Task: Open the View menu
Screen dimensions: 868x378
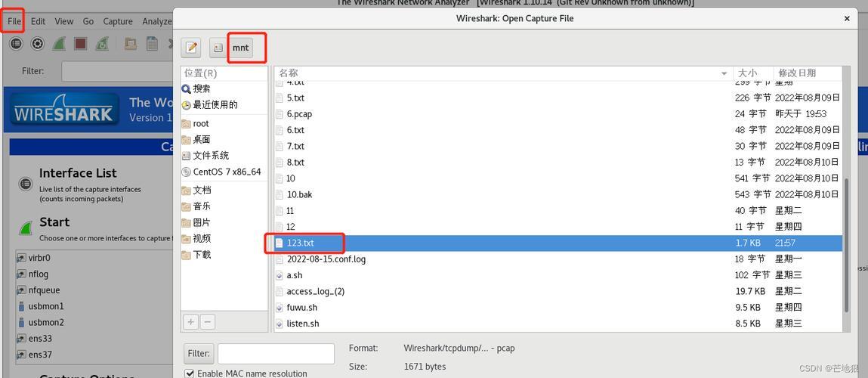Action: point(63,22)
